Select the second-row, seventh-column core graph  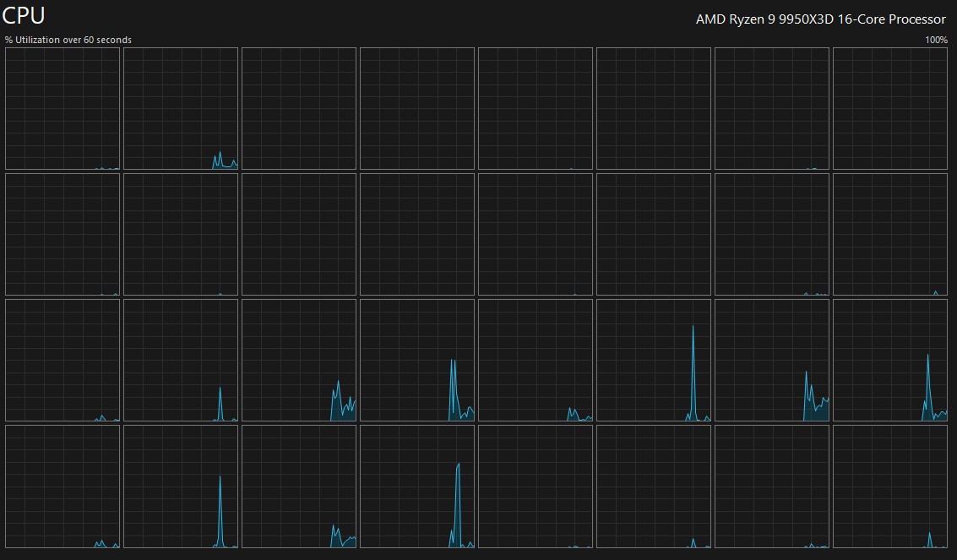772,234
